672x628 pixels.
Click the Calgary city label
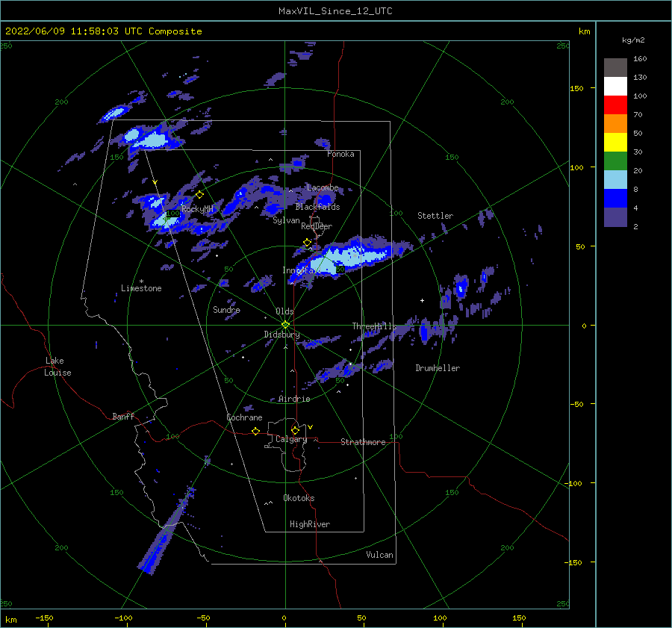pyautogui.click(x=291, y=439)
